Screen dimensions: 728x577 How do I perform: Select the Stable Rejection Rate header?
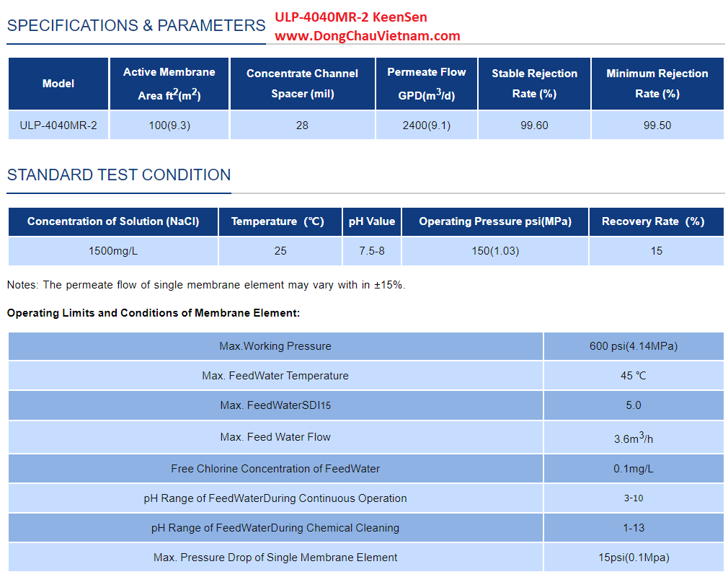(534, 84)
